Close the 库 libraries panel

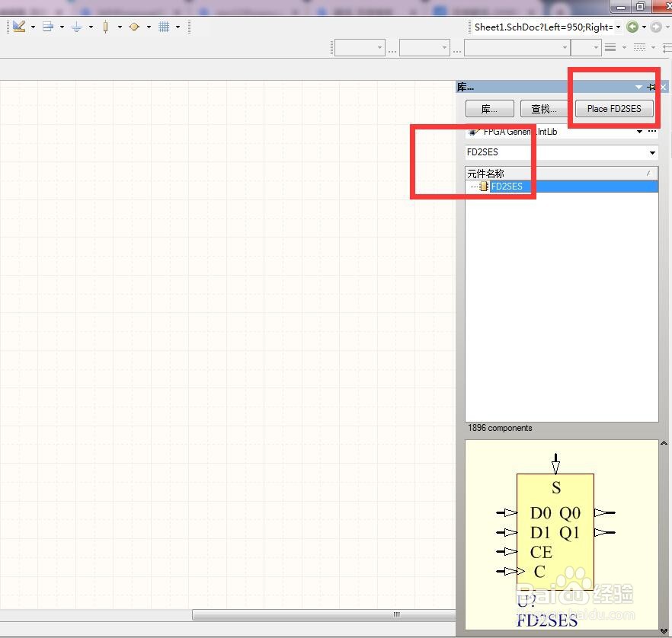click(664, 87)
